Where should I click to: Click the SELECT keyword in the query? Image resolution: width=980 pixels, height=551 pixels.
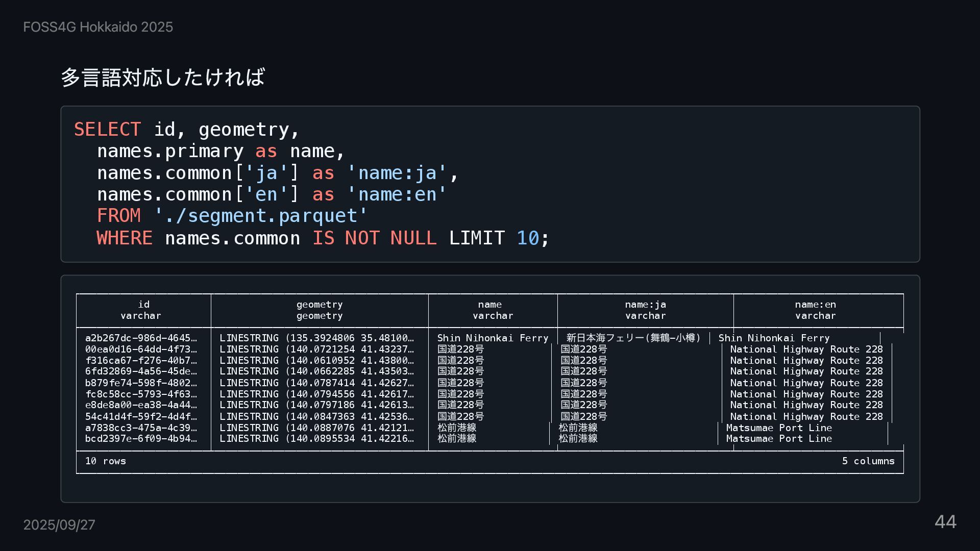pos(107,130)
